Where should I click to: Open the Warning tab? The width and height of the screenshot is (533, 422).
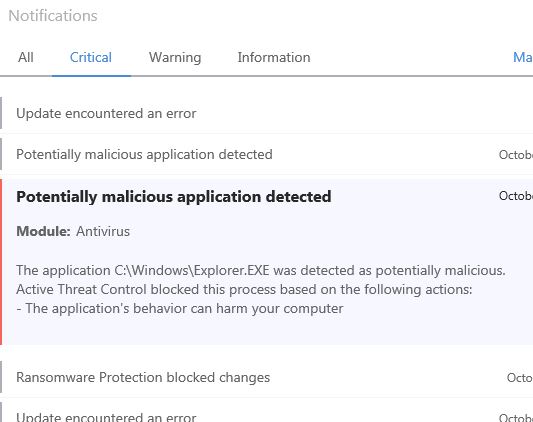pos(175,57)
